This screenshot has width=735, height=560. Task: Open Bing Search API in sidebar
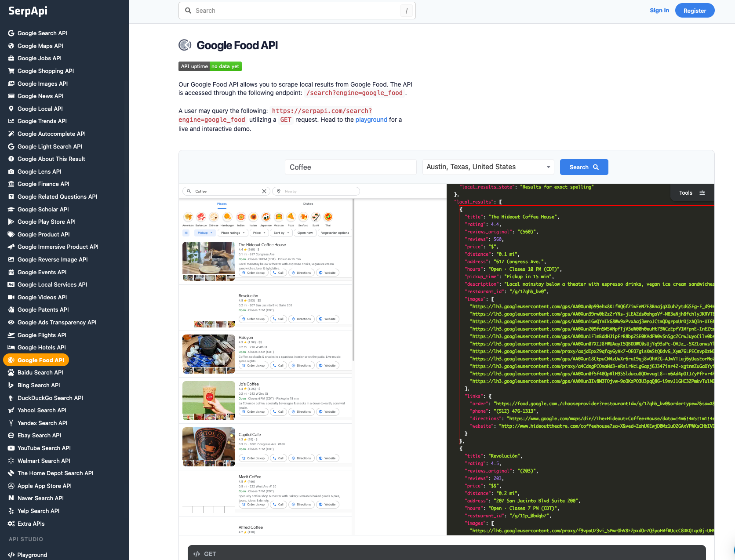[x=39, y=385]
